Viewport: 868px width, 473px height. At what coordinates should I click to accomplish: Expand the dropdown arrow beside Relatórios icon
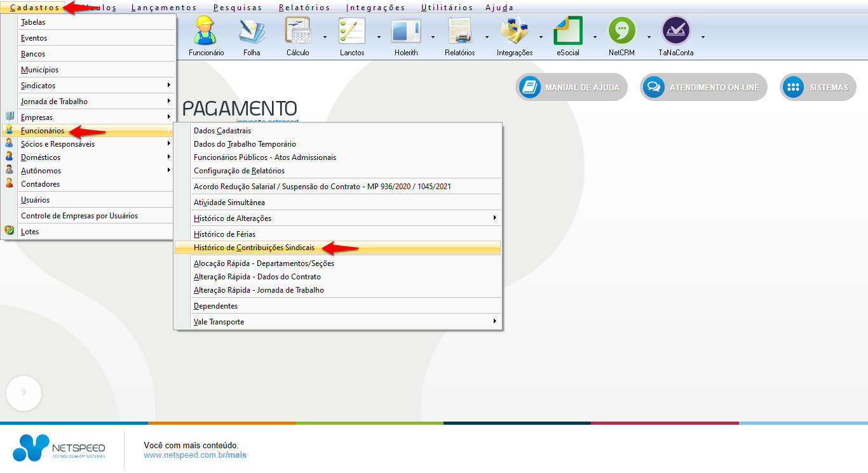tap(487, 37)
